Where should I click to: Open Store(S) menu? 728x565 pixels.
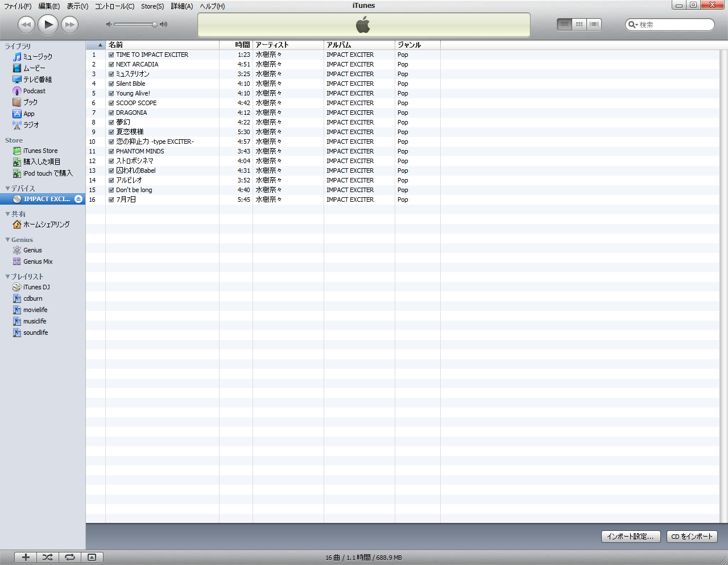click(152, 6)
